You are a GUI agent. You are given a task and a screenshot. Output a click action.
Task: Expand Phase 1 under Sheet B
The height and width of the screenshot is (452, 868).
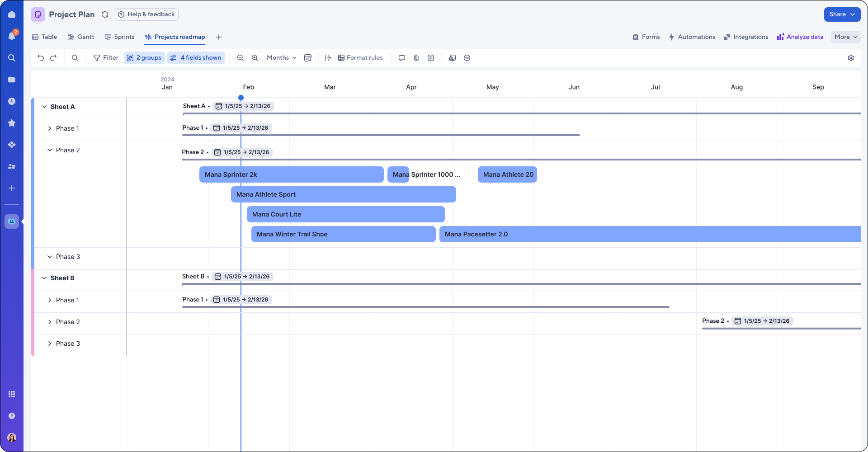pos(50,300)
